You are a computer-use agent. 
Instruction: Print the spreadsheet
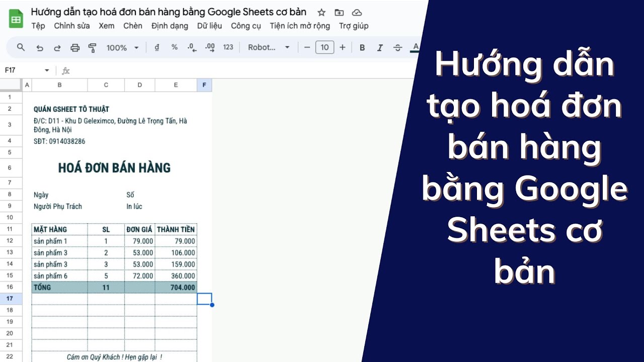[75, 48]
